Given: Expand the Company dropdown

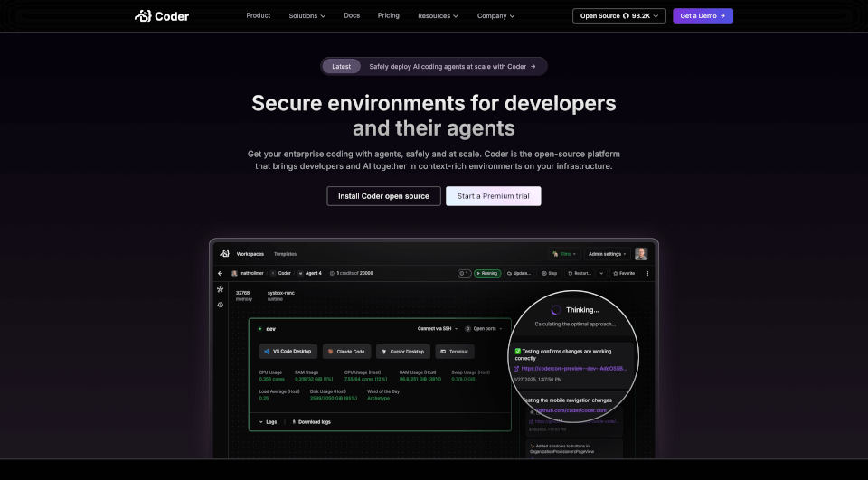Looking at the screenshot, I should 496,16.
